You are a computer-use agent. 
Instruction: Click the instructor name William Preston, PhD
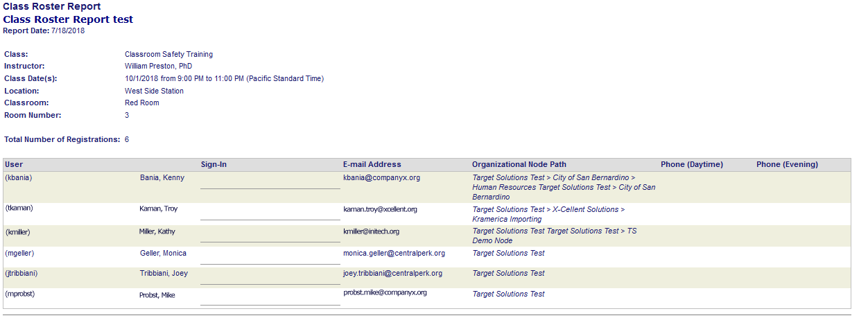pyautogui.click(x=158, y=66)
